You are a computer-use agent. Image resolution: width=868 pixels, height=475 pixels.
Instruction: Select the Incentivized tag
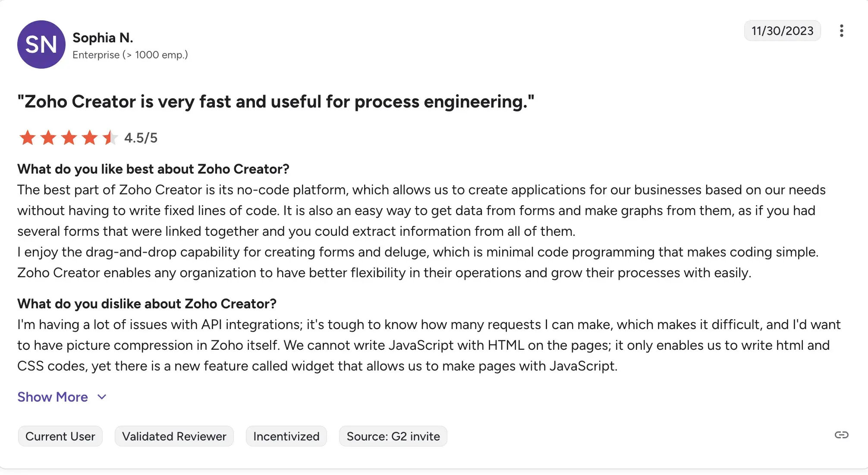(x=286, y=436)
